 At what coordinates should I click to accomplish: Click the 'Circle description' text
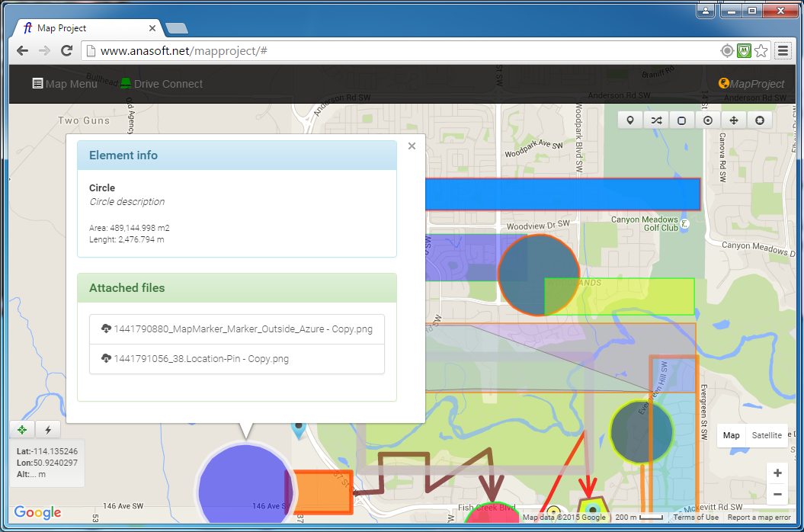[x=127, y=202]
